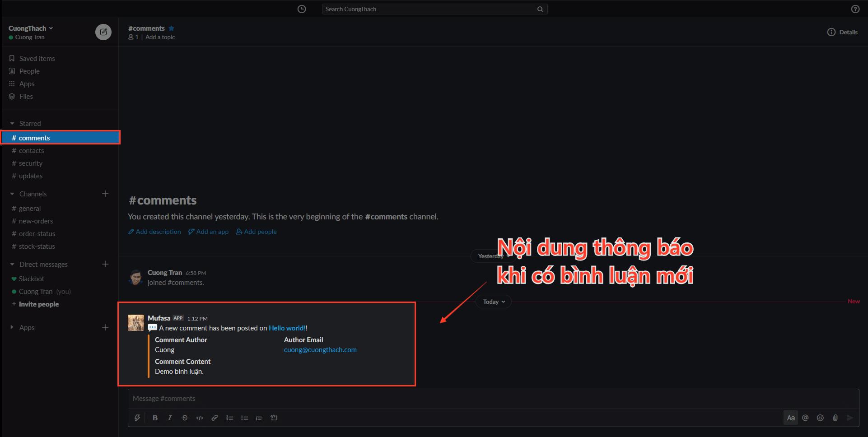
Task: Add a channel with plus icon
Action: tap(105, 194)
